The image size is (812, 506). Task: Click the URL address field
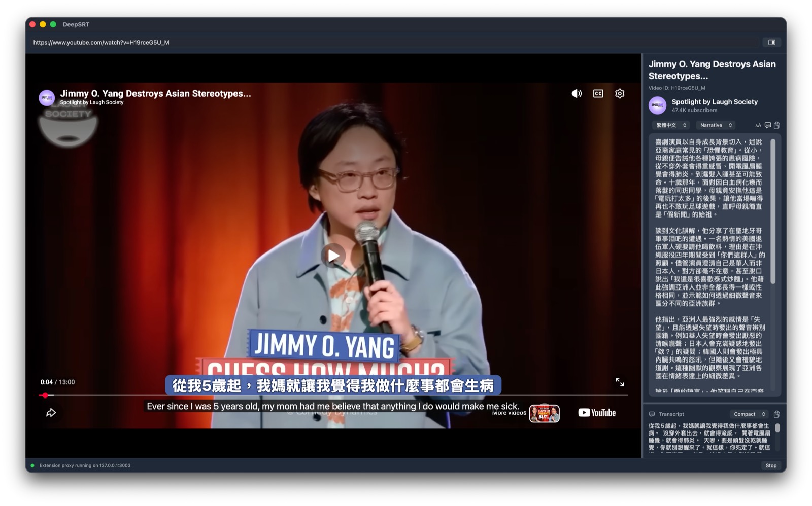coord(395,42)
